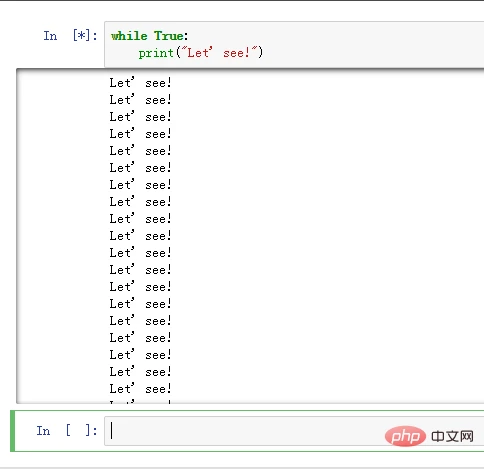Click the empty code cell input field
This screenshot has width=484, height=469.
[294, 431]
